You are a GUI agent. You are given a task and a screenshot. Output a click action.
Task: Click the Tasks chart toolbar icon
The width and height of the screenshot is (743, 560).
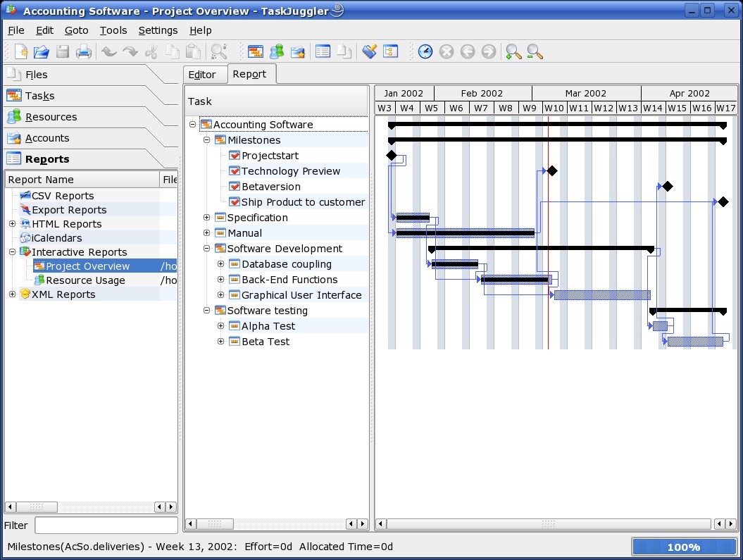[256, 51]
